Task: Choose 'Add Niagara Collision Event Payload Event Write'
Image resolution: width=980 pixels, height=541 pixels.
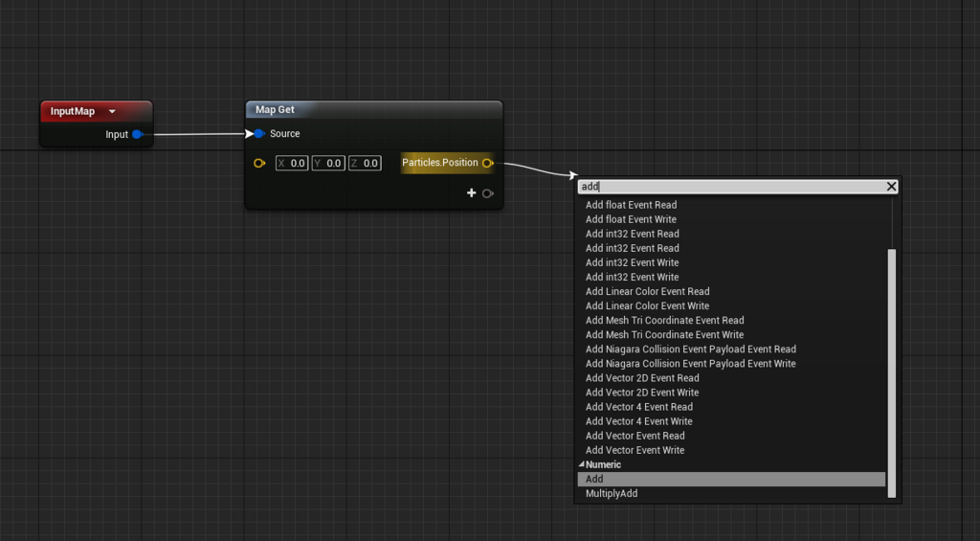Action: [691, 363]
